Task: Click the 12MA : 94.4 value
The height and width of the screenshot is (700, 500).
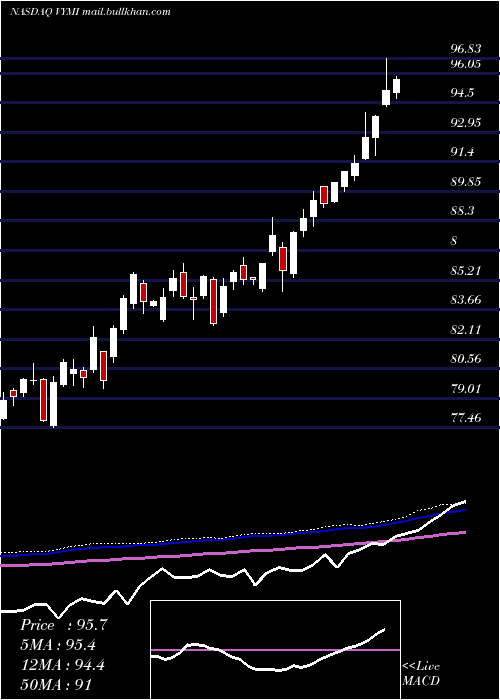Action: pyautogui.click(x=62, y=665)
